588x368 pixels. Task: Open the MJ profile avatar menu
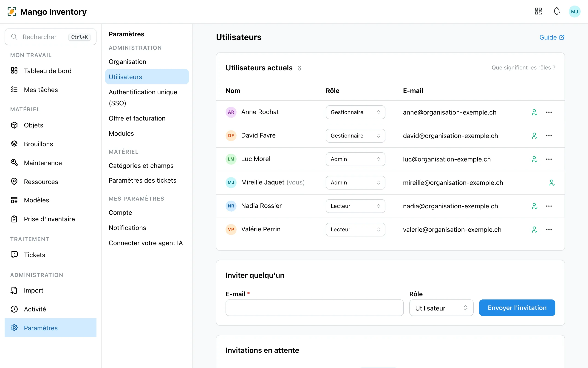(x=574, y=11)
